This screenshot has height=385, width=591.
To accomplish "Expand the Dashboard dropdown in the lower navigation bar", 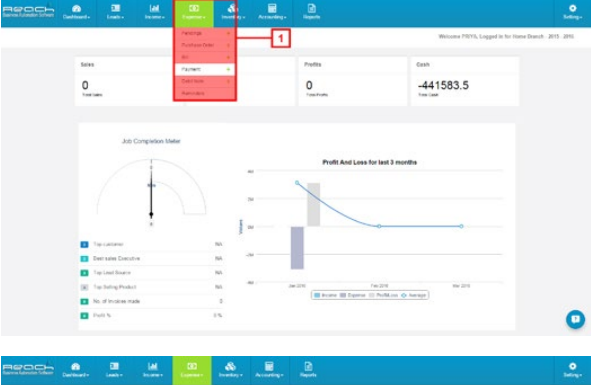I will [75, 370].
